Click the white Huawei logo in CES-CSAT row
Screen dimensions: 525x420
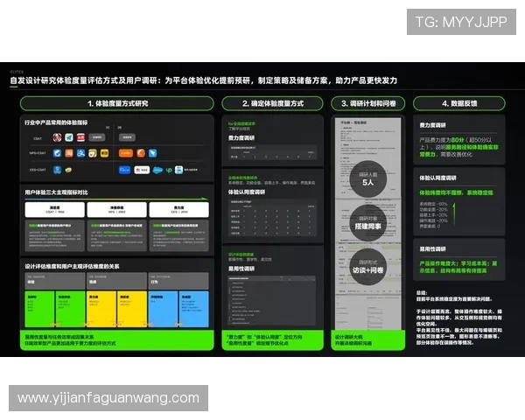click(142, 170)
